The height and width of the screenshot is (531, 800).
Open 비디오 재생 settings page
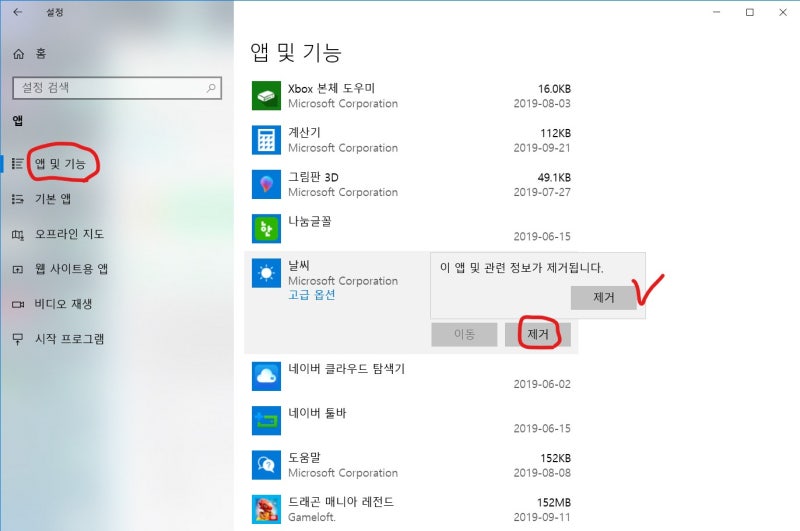tap(63, 304)
